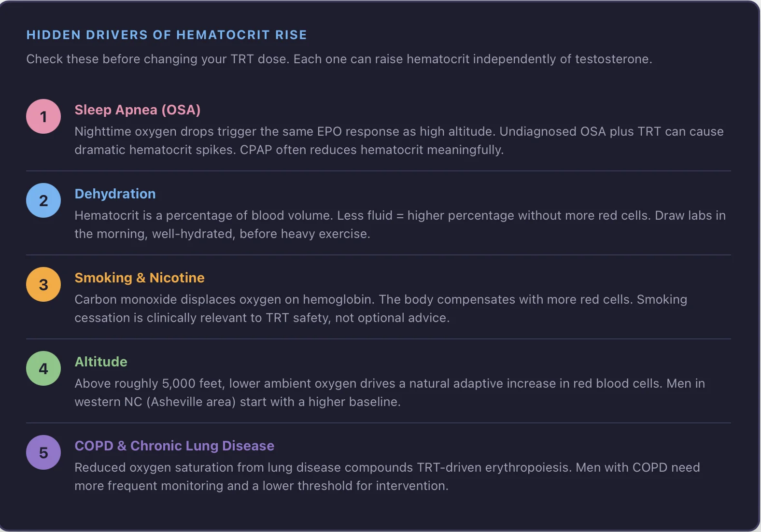Click the Hidden Drivers of Hematocrit Rise title
Viewport: 761px width, 532px height.
(x=167, y=35)
